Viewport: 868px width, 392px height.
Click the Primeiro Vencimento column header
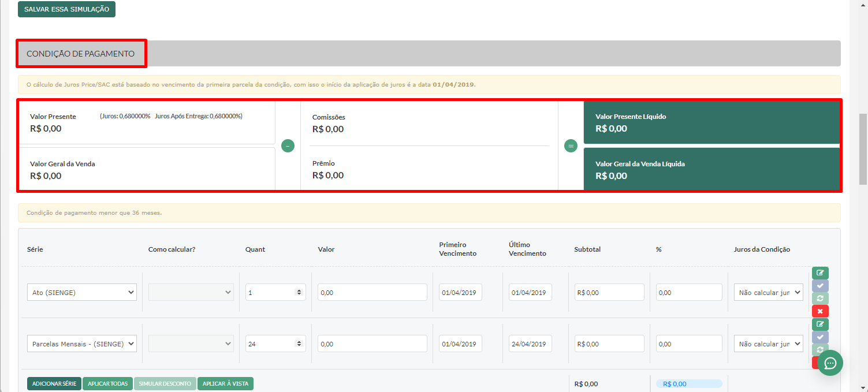[457, 249]
